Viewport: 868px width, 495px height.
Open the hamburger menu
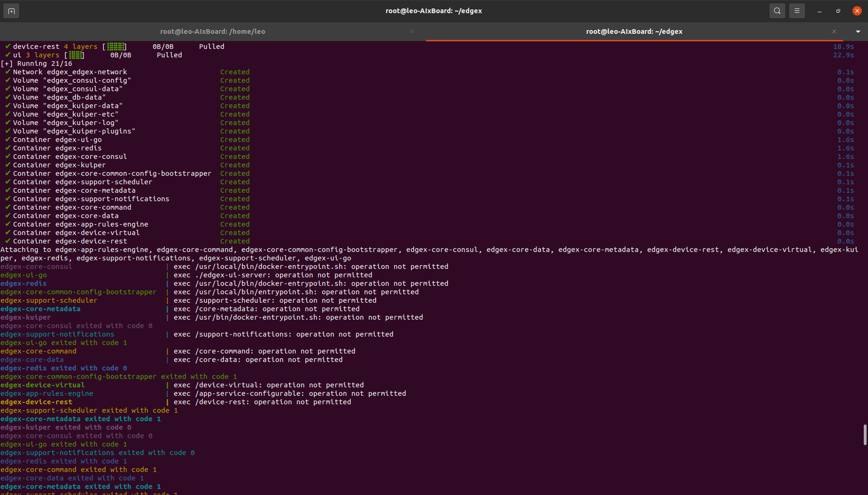click(x=797, y=10)
